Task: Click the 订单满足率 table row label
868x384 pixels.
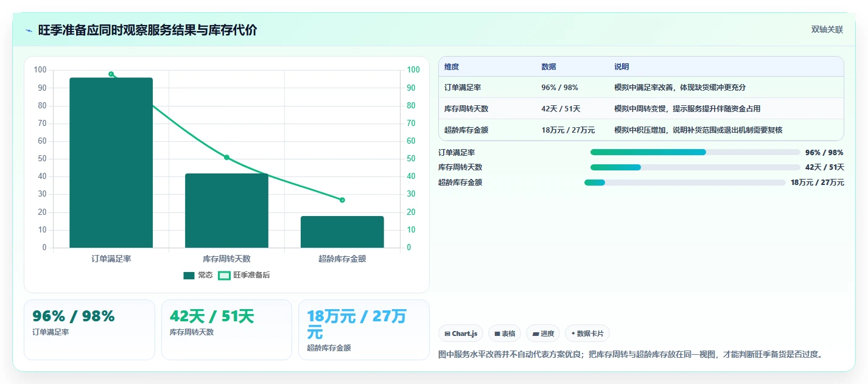Action: pos(463,88)
